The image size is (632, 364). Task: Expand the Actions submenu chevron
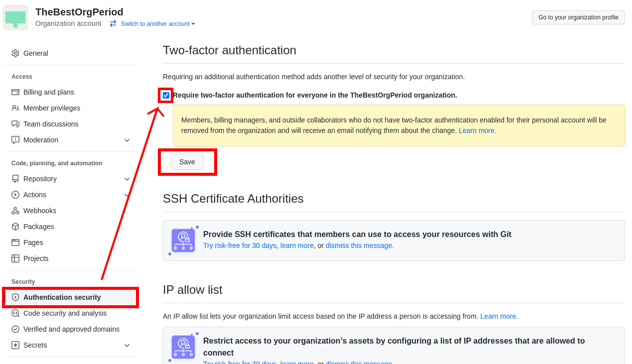click(127, 195)
